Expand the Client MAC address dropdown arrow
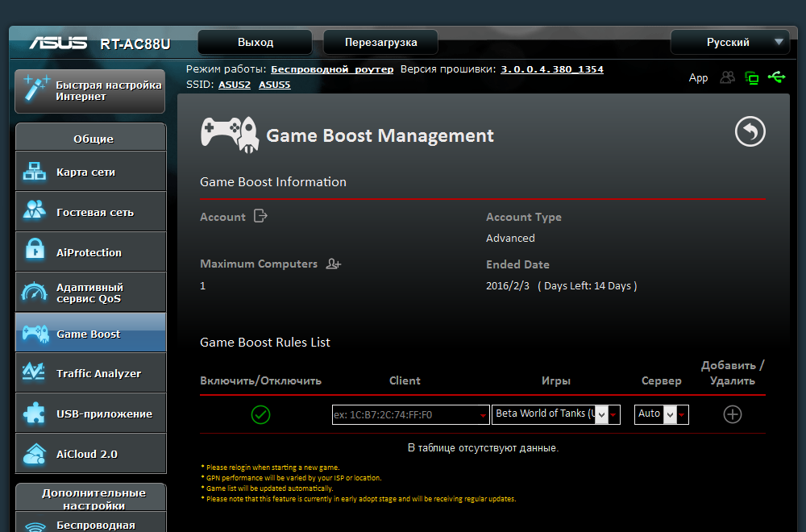This screenshot has height=532, width=806. 483,415
